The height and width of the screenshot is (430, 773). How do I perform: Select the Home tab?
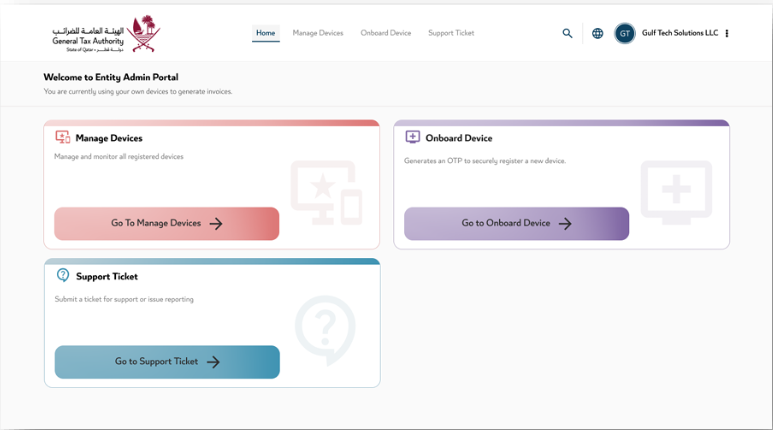pyautogui.click(x=266, y=33)
